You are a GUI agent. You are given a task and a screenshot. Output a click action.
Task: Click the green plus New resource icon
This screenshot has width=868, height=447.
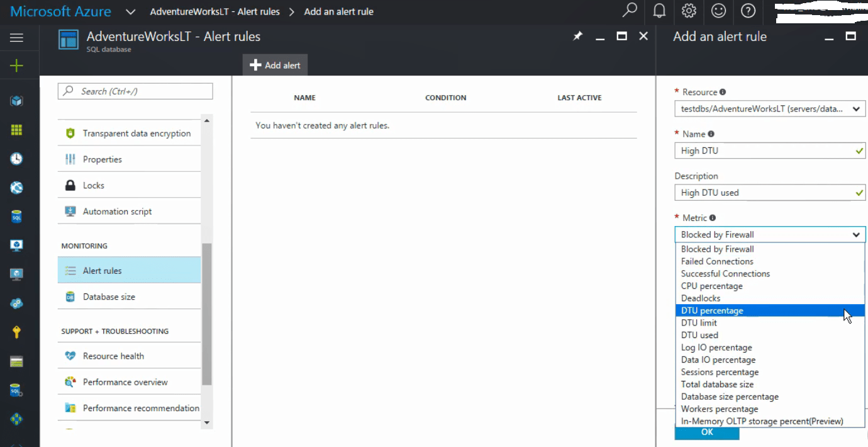pos(17,65)
